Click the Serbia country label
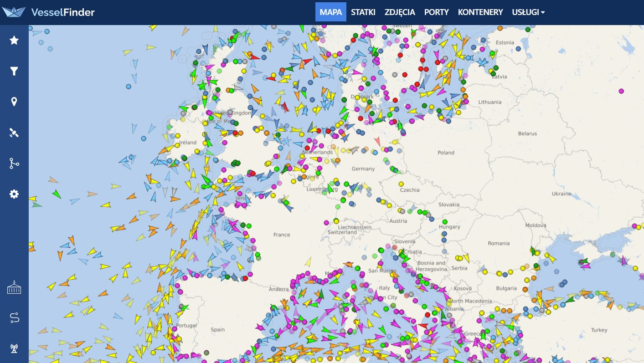 (459, 268)
